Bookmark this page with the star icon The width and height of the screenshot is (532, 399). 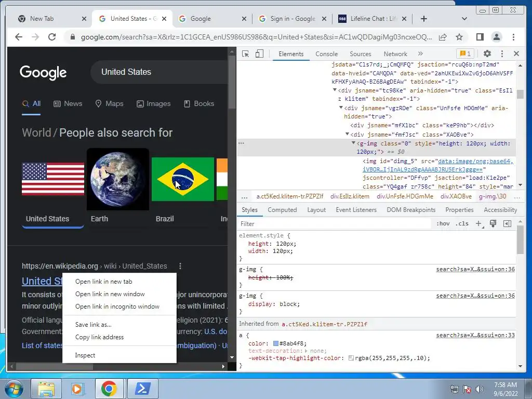tap(459, 37)
